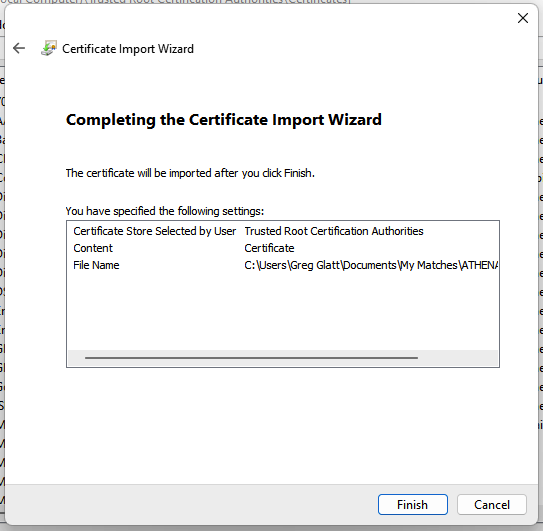Viewport: 543px width, 531px height.
Task: Select the Certificate Store Selected by User row
Action: coord(283,231)
